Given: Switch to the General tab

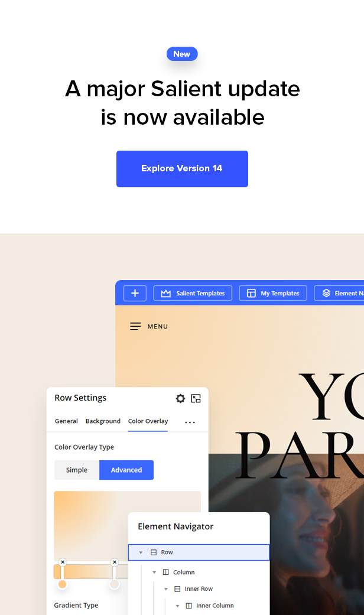Looking at the screenshot, I should [x=66, y=421].
